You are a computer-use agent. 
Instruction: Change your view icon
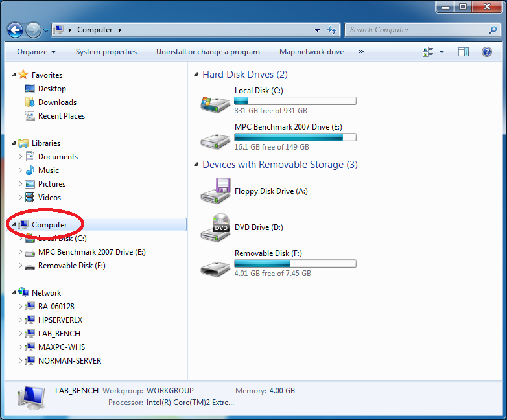[428, 52]
